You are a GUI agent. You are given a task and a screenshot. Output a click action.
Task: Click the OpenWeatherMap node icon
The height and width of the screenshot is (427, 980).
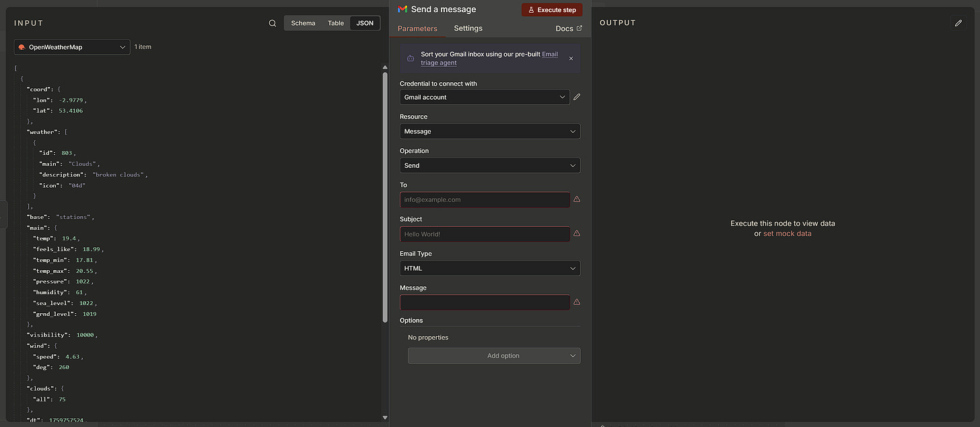pos(22,47)
